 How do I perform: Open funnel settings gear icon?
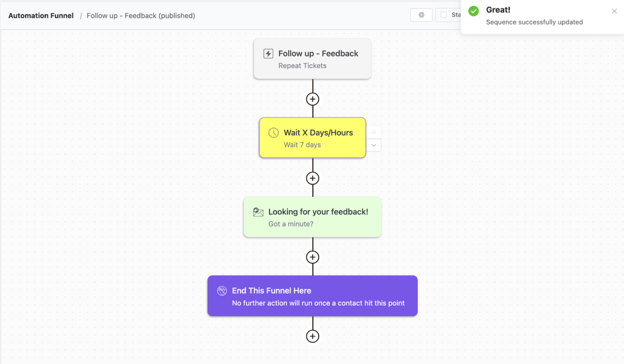click(421, 15)
